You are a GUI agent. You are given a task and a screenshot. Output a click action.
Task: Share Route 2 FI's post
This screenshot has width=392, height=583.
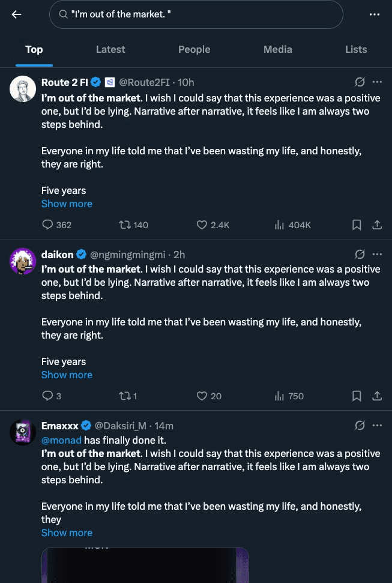[377, 225]
